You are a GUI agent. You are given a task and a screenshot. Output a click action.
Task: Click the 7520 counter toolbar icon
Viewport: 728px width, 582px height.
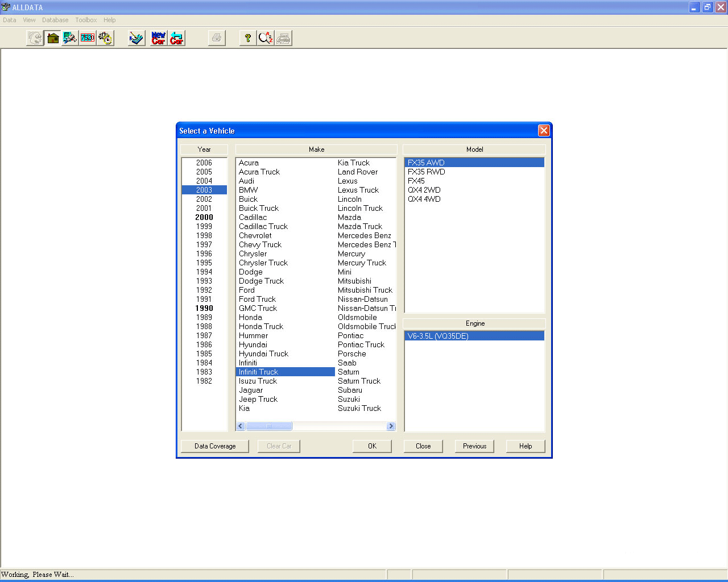click(x=88, y=38)
